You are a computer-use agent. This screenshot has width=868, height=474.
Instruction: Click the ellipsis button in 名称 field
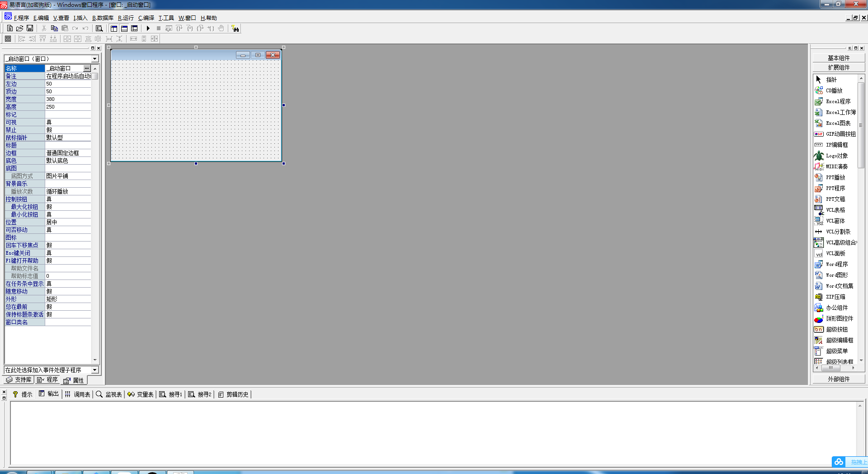pyautogui.click(x=87, y=68)
